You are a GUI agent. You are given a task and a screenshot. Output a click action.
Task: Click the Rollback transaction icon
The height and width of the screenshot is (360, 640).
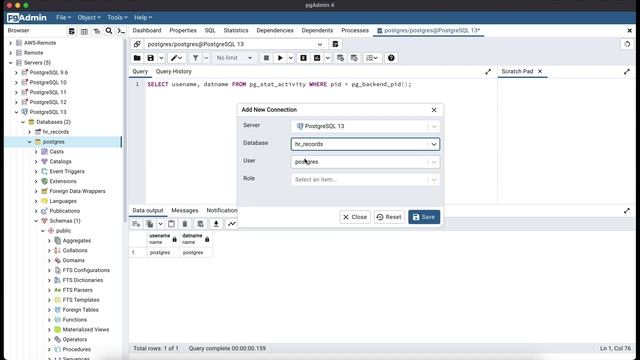click(x=354, y=58)
